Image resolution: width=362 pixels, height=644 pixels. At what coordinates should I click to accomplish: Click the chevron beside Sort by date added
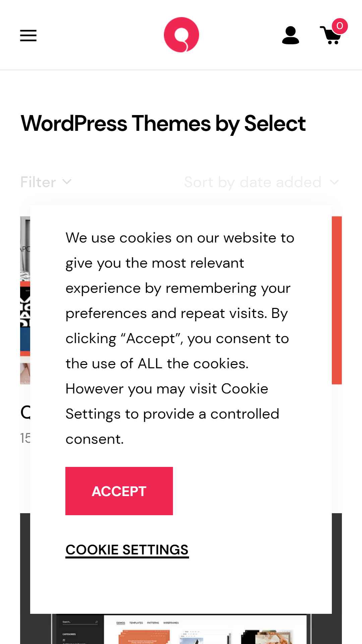coord(334,182)
